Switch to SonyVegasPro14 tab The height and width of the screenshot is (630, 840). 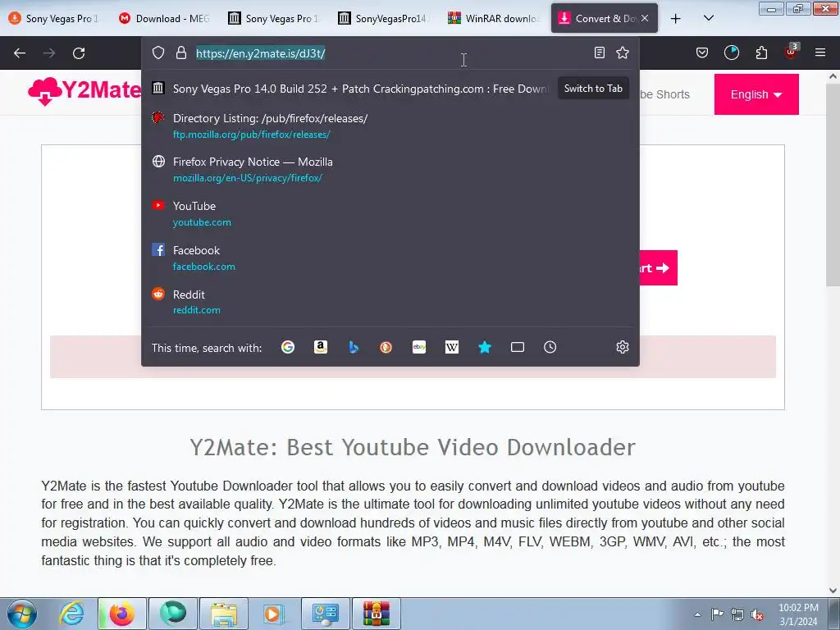tap(384, 19)
